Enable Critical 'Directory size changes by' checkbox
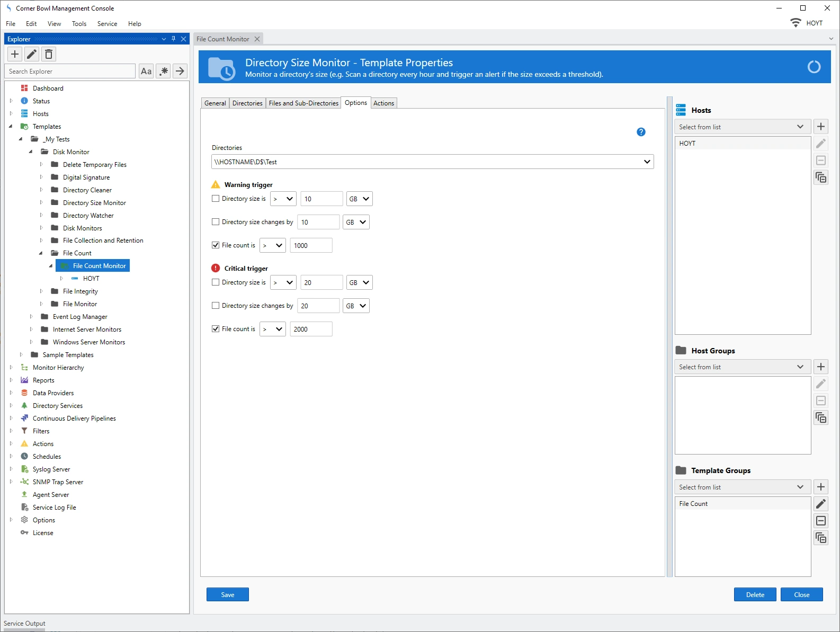Image resolution: width=840 pixels, height=632 pixels. [x=216, y=306]
